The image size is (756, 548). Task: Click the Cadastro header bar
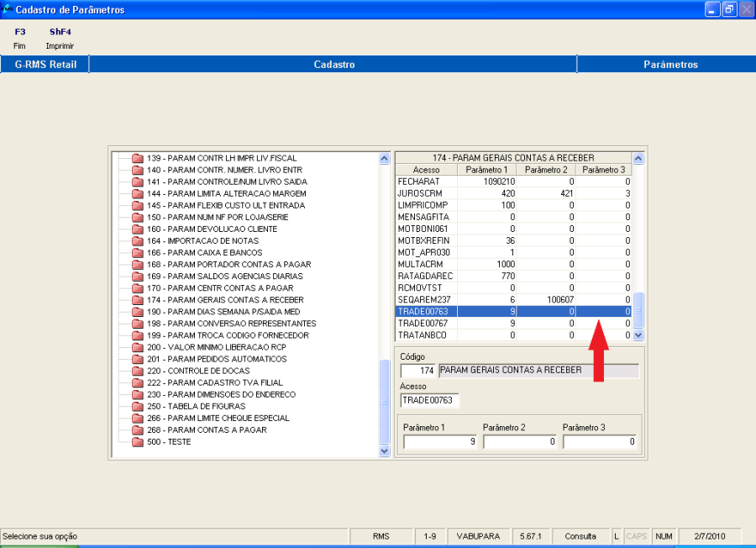(333, 64)
